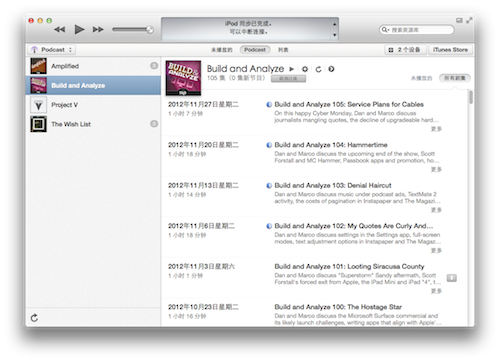
Task: Select the Podcast view tab
Action: 255,50
